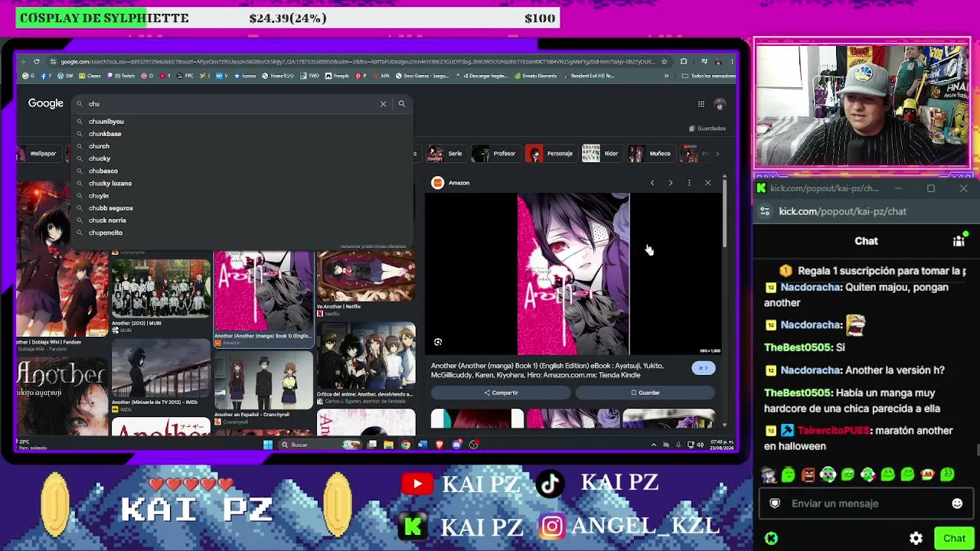The width and height of the screenshot is (980, 551).
Task: Select the 'chuponcito' search suggestion
Action: (x=106, y=233)
